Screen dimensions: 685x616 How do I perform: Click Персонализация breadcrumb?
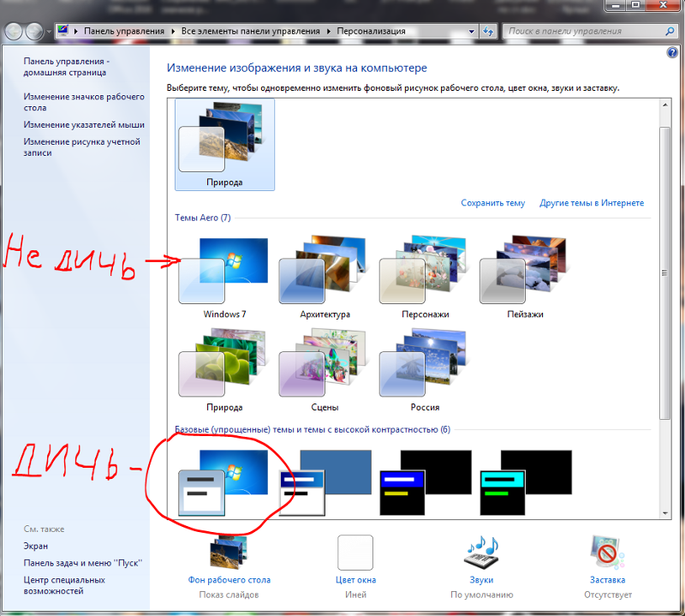[x=371, y=31]
